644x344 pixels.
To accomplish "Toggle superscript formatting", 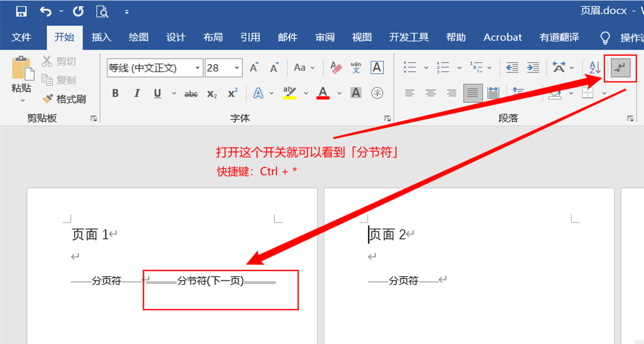I will pos(233,93).
